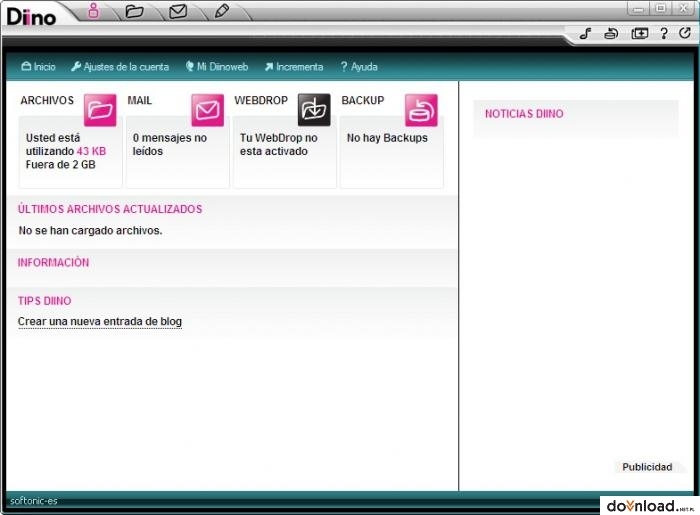Open the folder tab icon at top
This screenshot has height=515, width=700.
point(134,11)
